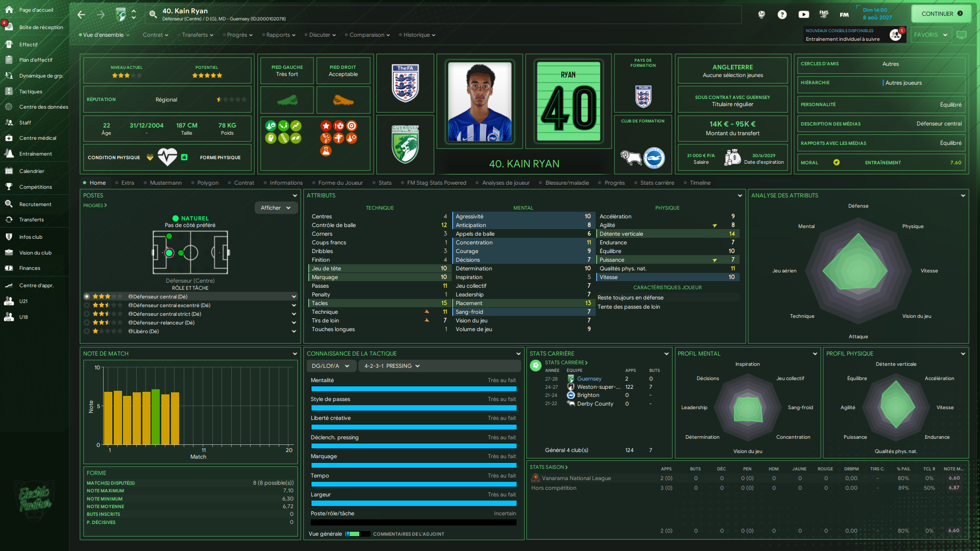Switch to the Stats carrière tab

pyautogui.click(x=657, y=183)
